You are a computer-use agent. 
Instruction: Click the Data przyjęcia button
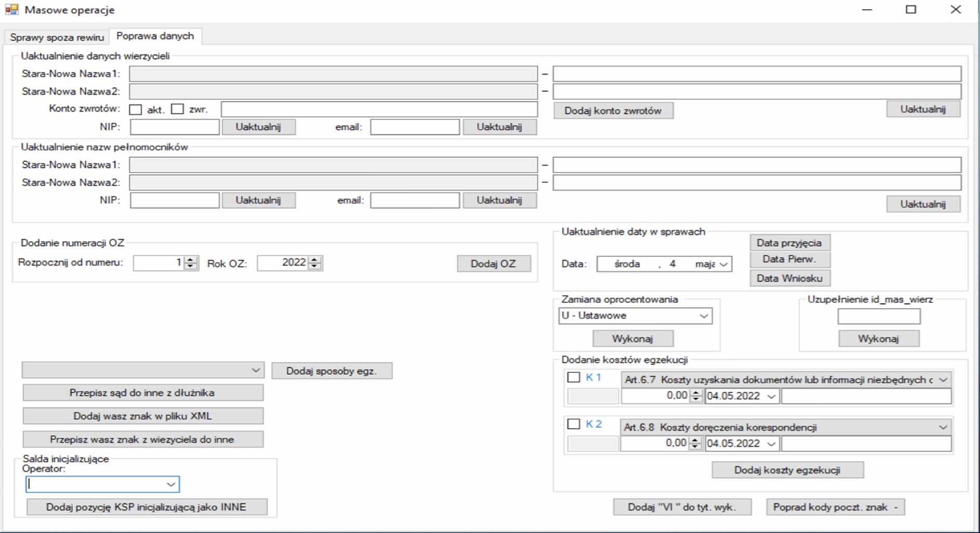click(789, 243)
